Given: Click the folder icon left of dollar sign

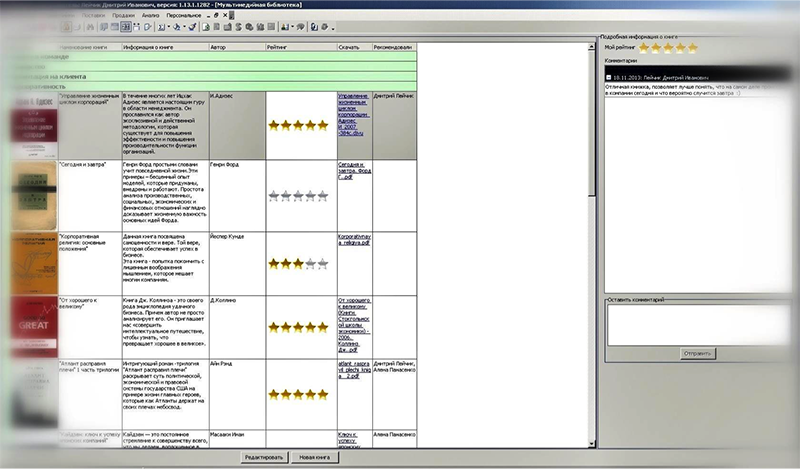Looking at the screenshot, I should 228,27.
